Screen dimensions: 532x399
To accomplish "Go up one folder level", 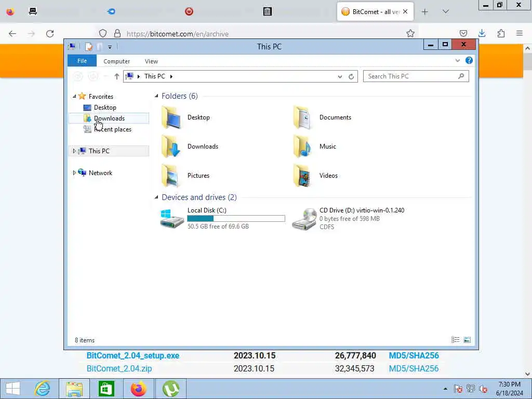I will [x=116, y=76].
